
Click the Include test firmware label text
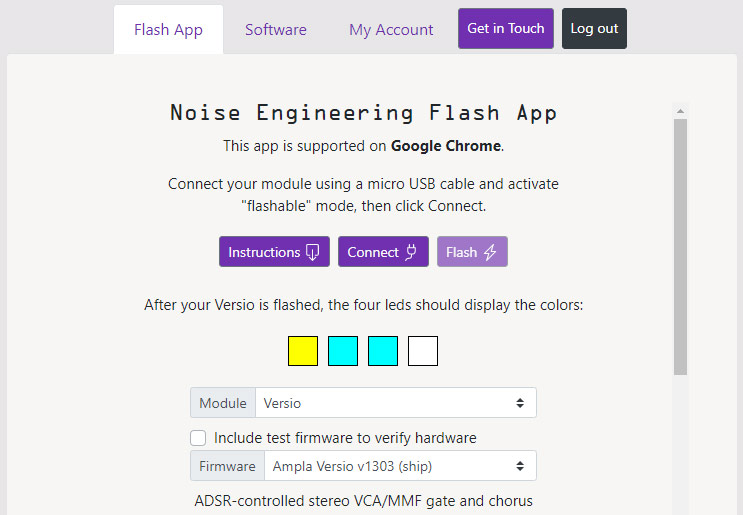click(345, 438)
